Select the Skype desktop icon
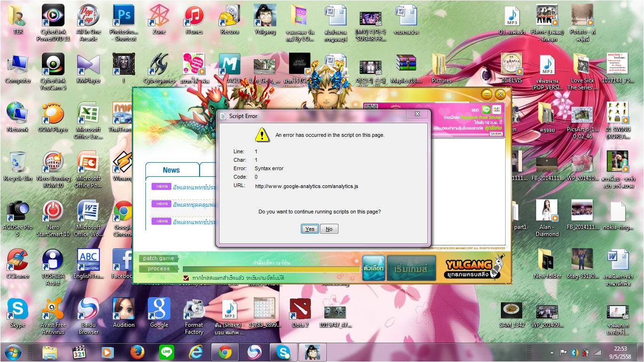644x362 pixels. point(18,313)
